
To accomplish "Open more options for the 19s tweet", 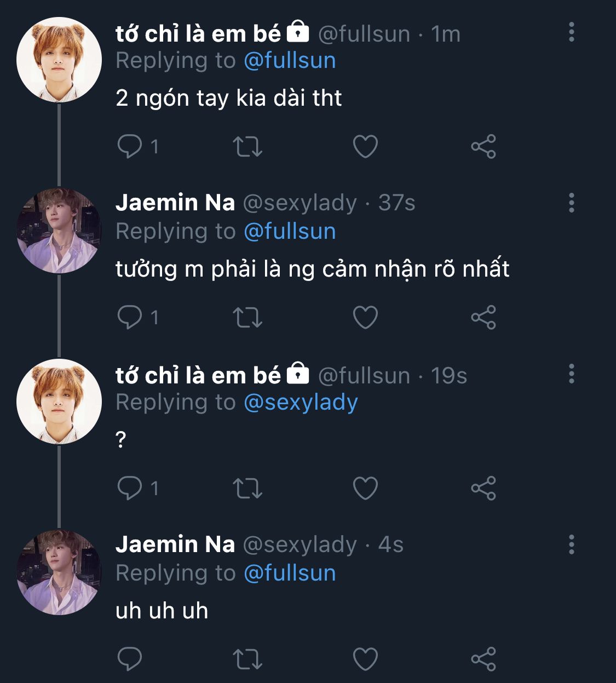I will (x=572, y=374).
